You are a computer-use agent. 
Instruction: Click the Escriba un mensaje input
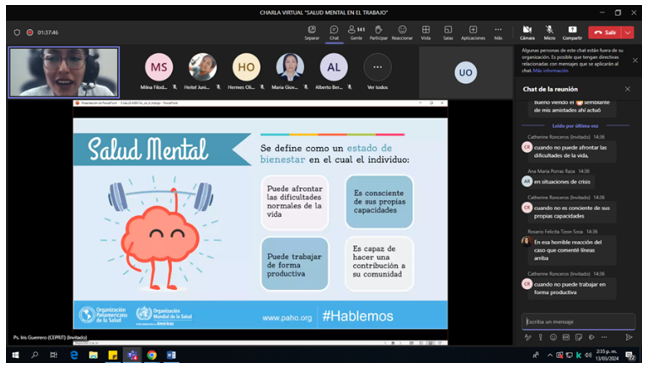578,321
